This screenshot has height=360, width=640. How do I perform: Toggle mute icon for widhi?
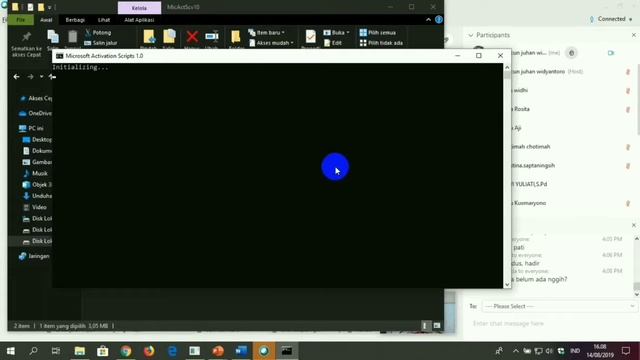click(x=628, y=91)
